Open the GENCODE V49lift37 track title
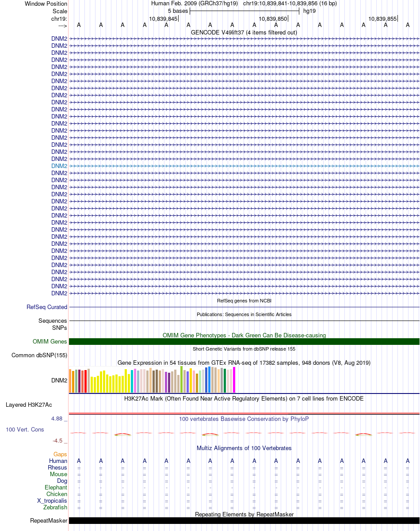 tap(244, 32)
